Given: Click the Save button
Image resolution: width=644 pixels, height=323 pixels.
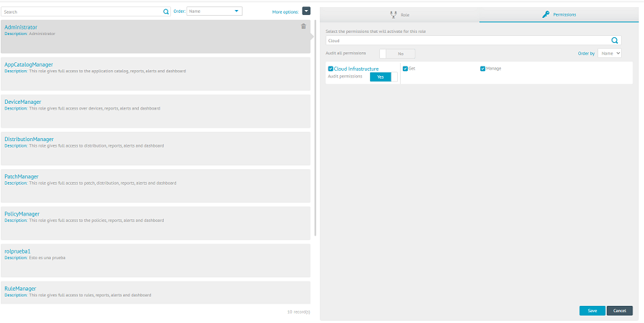Looking at the screenshot, I should point(592,311).
